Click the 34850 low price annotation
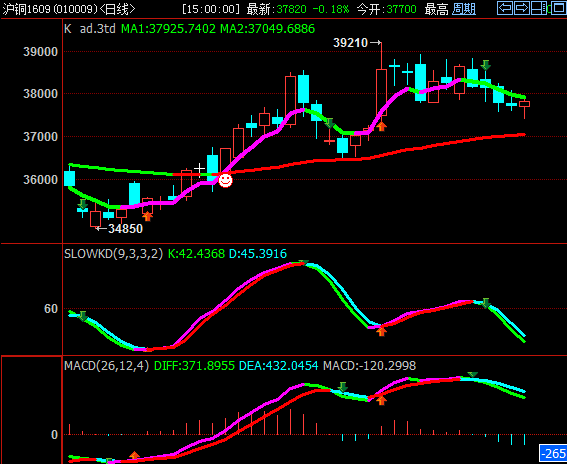Image resolution: width=567 pixels, height=464 pixels. coord(125,229)
